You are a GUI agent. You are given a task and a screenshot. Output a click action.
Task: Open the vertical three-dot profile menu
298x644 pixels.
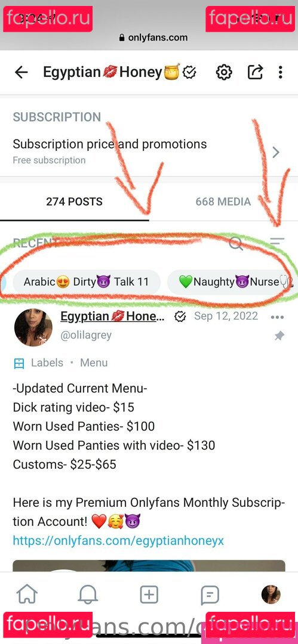(280, 73)
